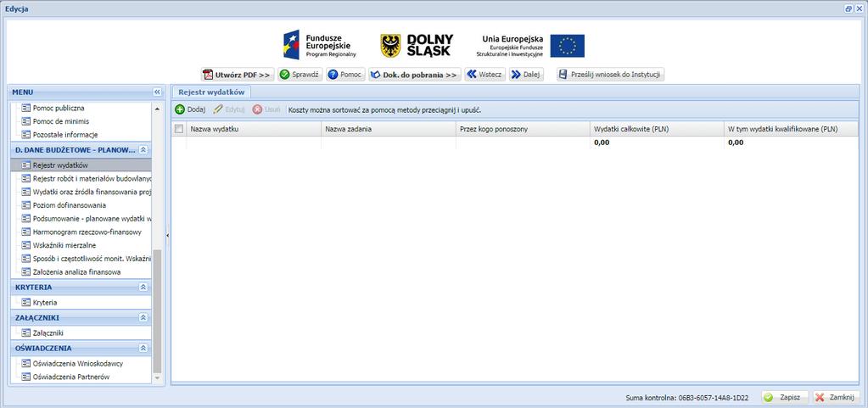Open Wydatki oraz źródła finansowania item

coord(86,192)
